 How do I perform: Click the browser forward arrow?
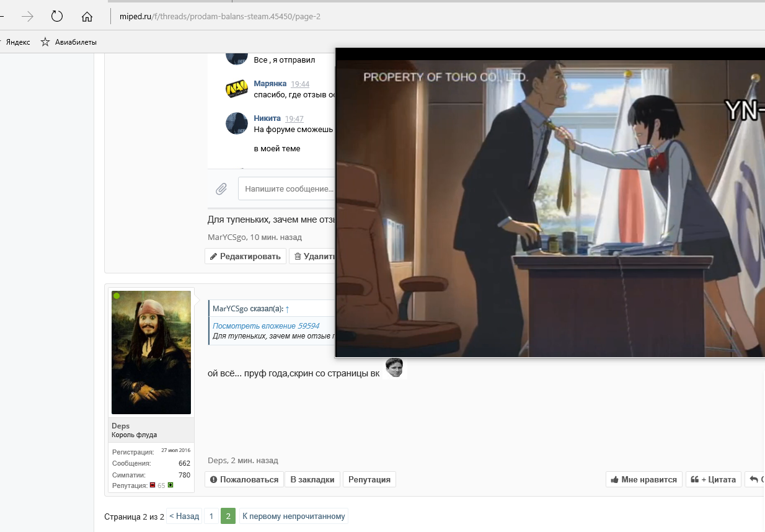tap(27, 17)
